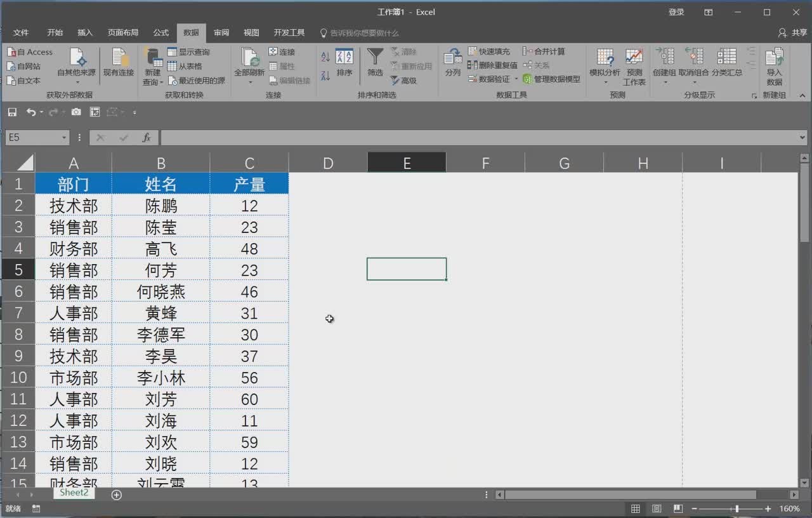Image resolution: width=812 pixels, height=518 pixels.
Task: Switch to the 审阅 Review tab
Action: tap(221, 32)
